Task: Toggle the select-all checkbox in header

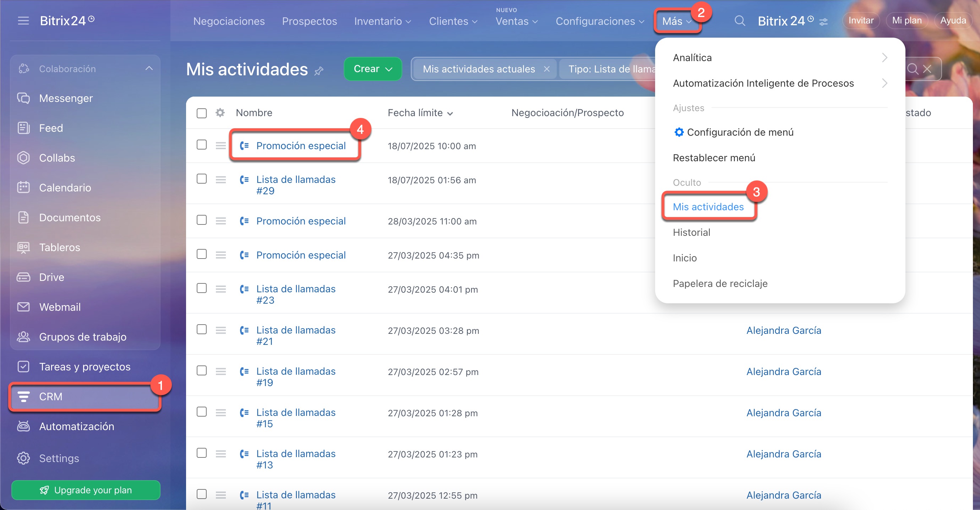Action: (x=202, y=113)
